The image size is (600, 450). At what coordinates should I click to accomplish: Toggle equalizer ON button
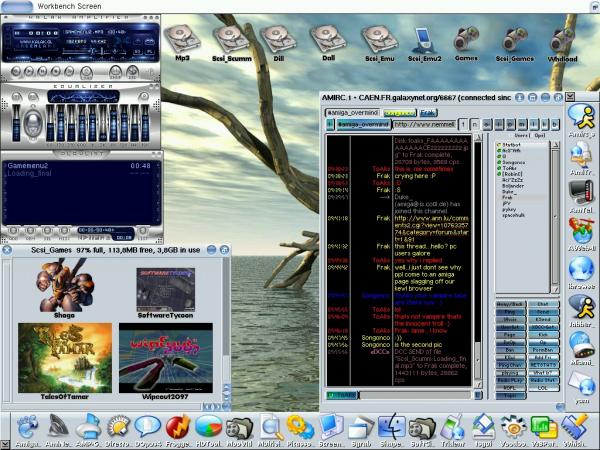(16, 96)
